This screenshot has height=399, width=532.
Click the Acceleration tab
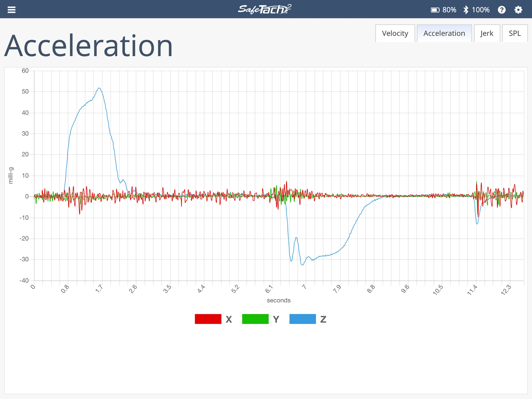coord(444,33)
